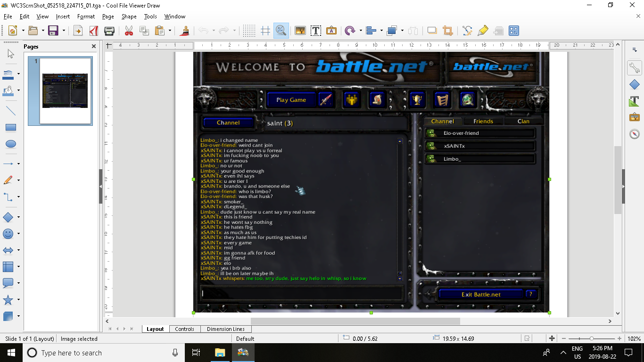This screenshot has width=644, height=362.
Task: Click the Glue Points highlighter icon
Action: (x=483, y=31)
